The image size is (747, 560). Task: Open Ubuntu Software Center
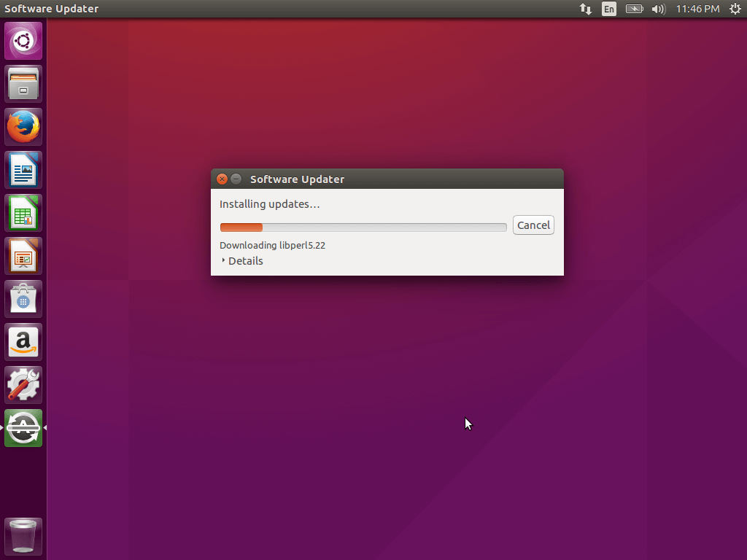pyautogui.click(x=23, y=298)
